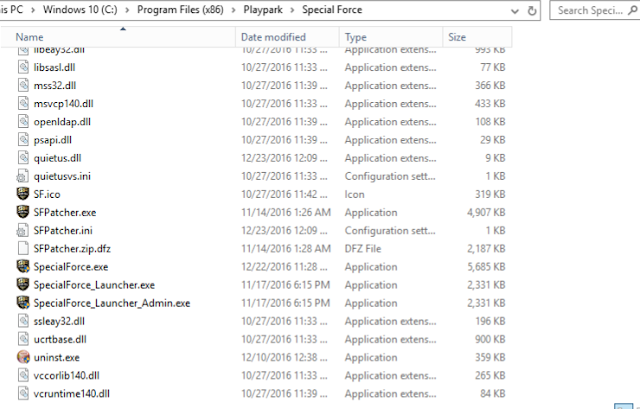Sort by Type column header

tap(391, 37)
